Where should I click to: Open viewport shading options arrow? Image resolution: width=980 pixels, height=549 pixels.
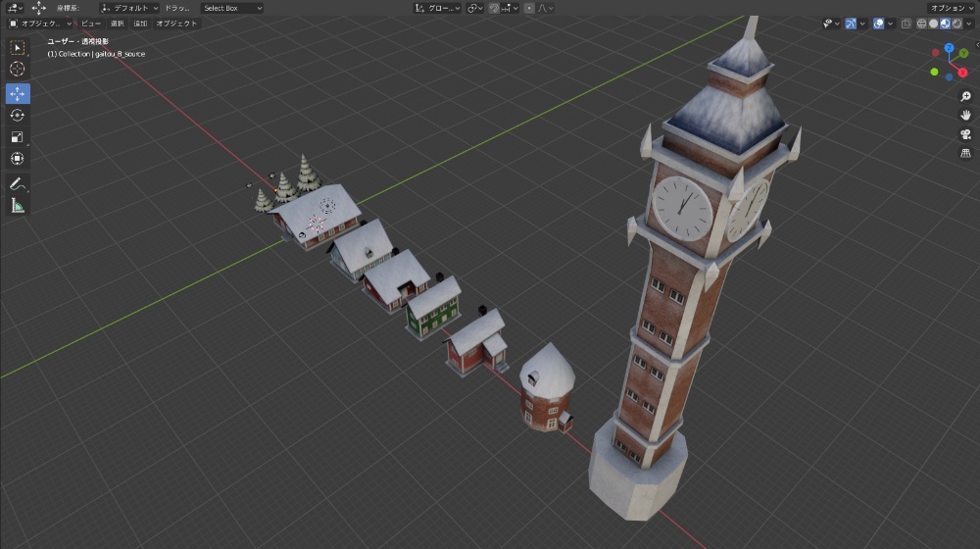(969, 24)
